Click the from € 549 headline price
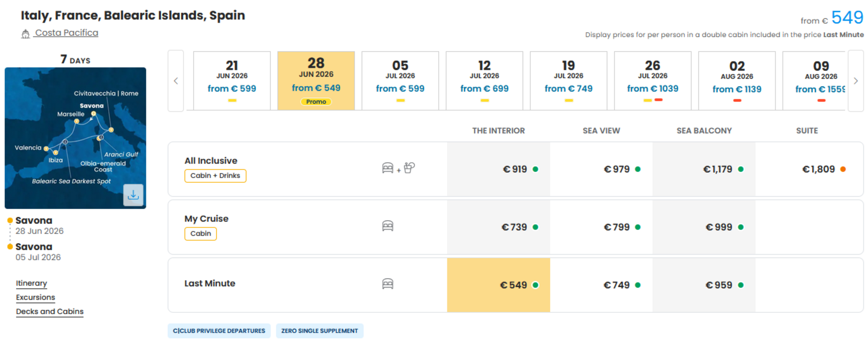Screen dimensions: 868x343 point(832,18)
